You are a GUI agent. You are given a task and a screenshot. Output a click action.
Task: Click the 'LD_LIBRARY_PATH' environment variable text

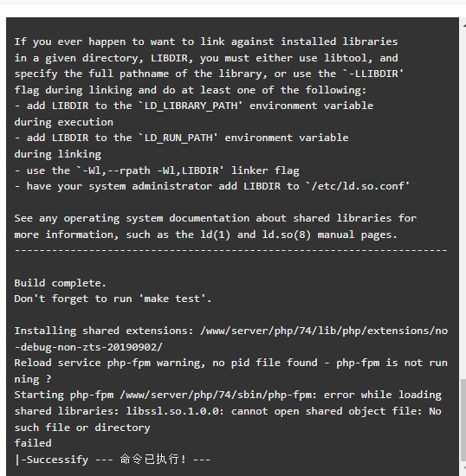(191, 106)
